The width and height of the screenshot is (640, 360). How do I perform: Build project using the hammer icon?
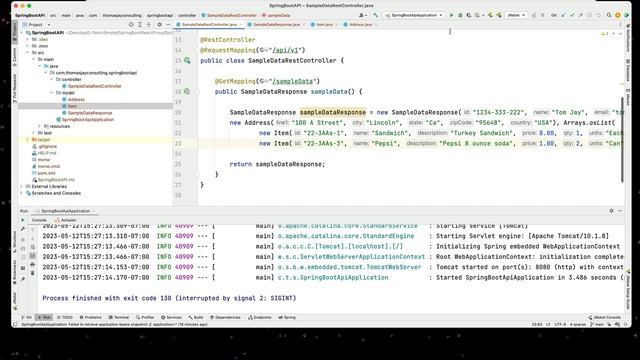point(376,15)
